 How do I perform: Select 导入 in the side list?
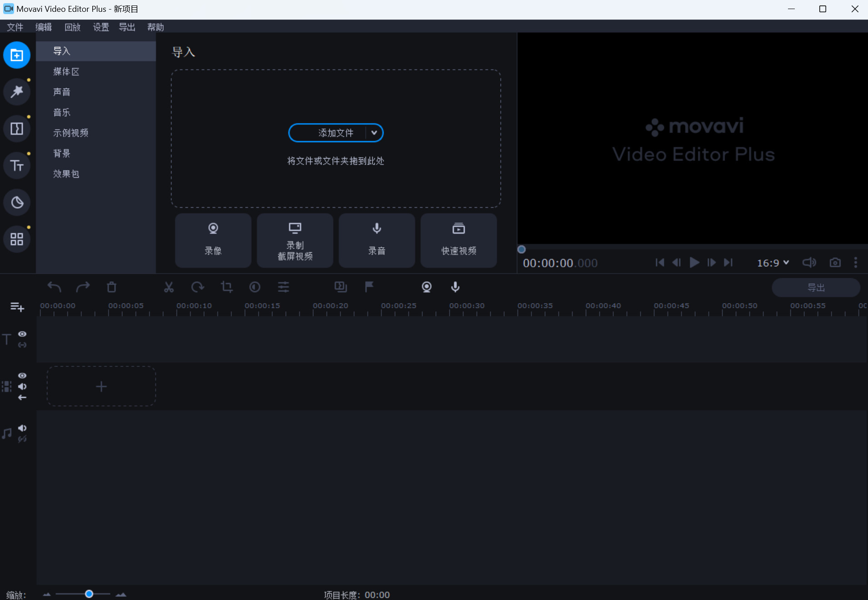(x=96, y=51)
